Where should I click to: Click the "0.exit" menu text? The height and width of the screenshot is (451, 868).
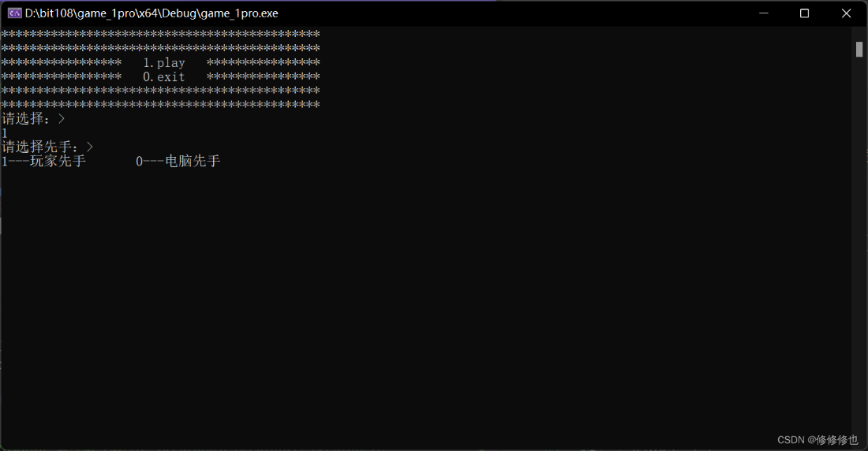click(164, 77)
